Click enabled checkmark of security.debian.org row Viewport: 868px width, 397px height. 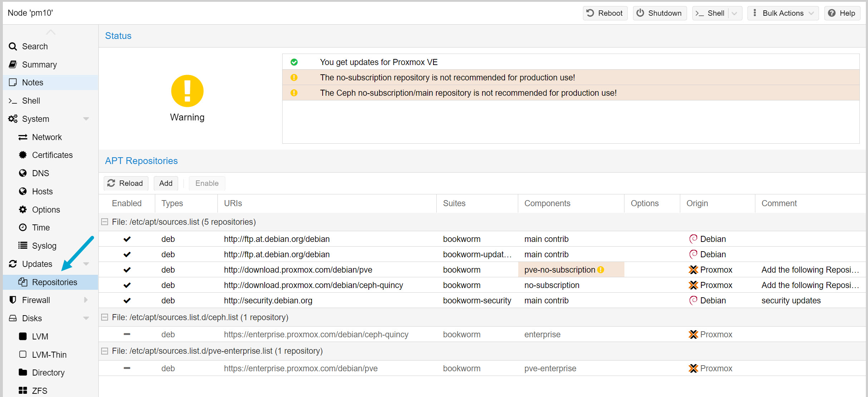click(127, 301)
